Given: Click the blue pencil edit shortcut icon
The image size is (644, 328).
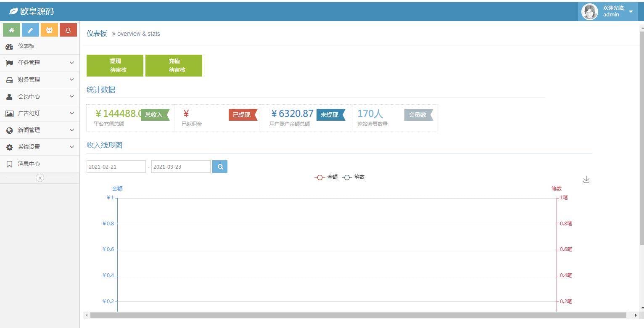Looking at the screenshot, I should (30, 30).
